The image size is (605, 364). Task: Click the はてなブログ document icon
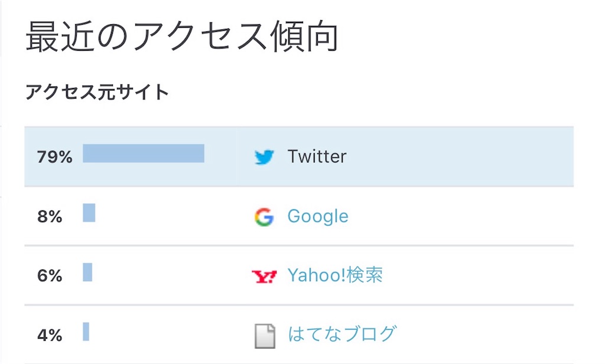265,336
